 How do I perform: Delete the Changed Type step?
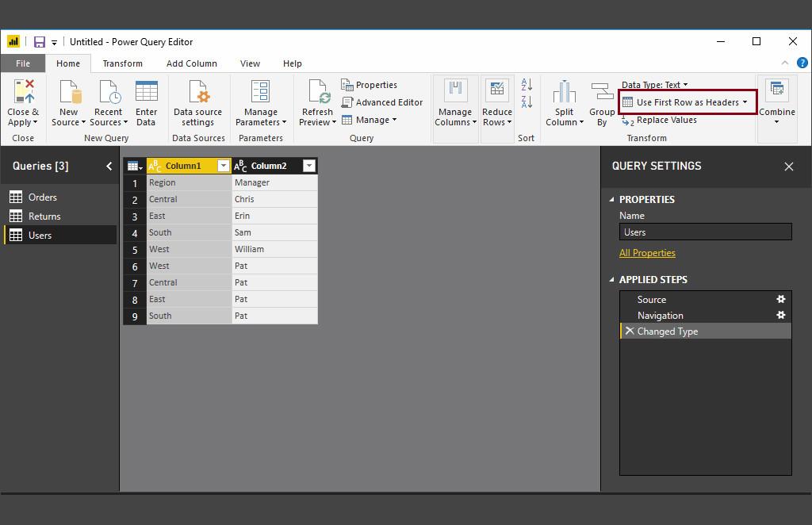[x=630, y=331]
